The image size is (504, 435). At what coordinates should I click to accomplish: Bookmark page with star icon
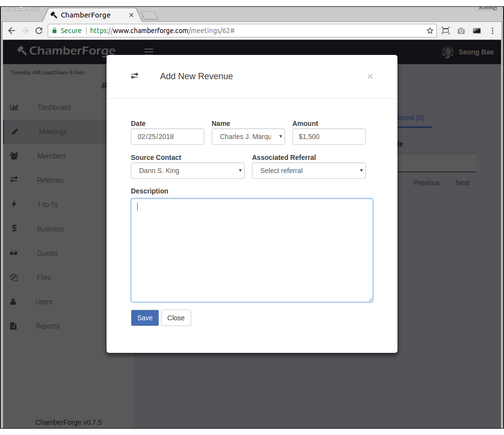[x=430, y=31]
